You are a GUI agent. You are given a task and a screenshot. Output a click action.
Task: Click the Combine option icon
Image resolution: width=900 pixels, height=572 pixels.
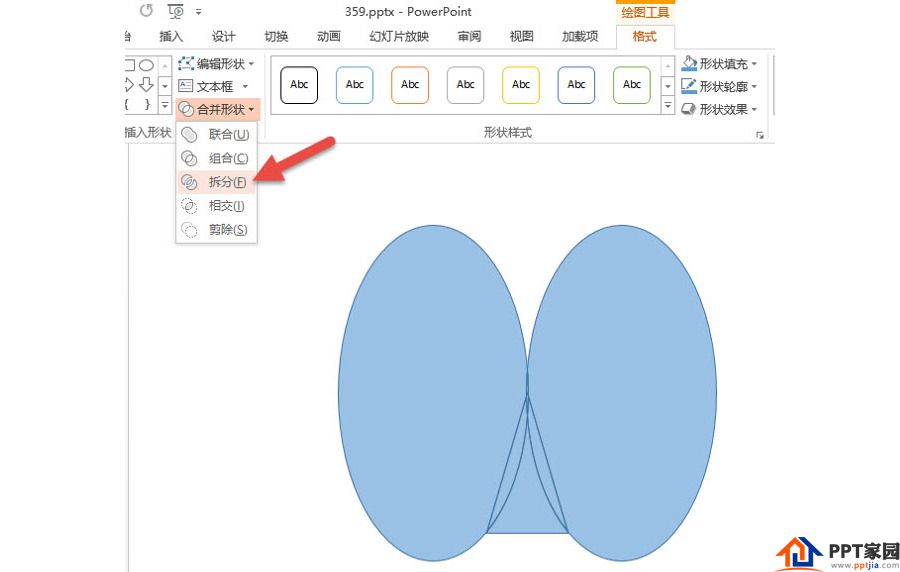click(189, 158)
